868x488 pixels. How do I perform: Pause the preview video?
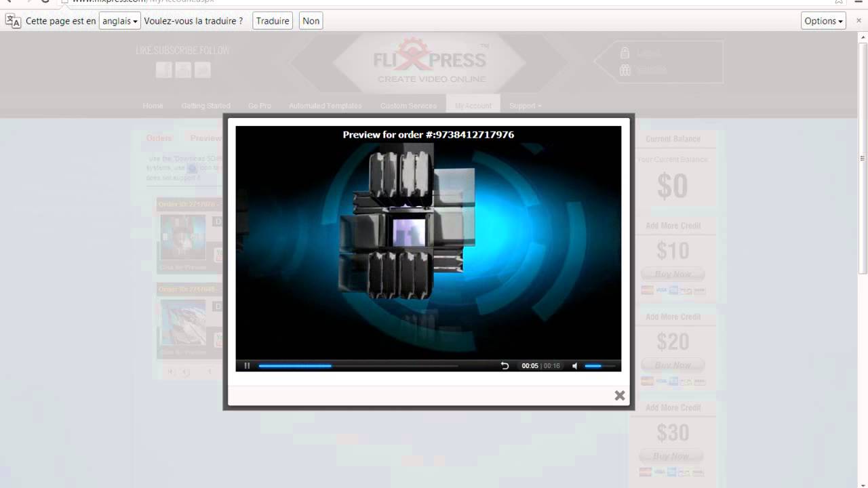[247, 366]
